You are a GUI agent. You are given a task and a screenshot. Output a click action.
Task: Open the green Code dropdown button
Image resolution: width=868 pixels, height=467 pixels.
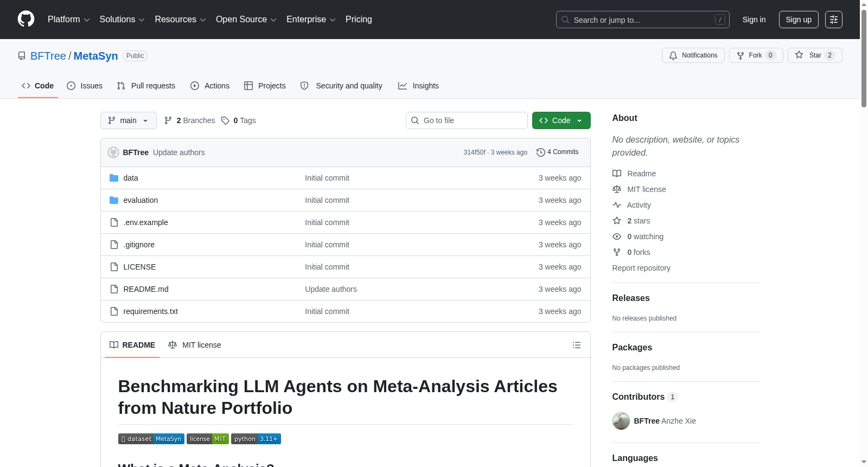[561, 120]
